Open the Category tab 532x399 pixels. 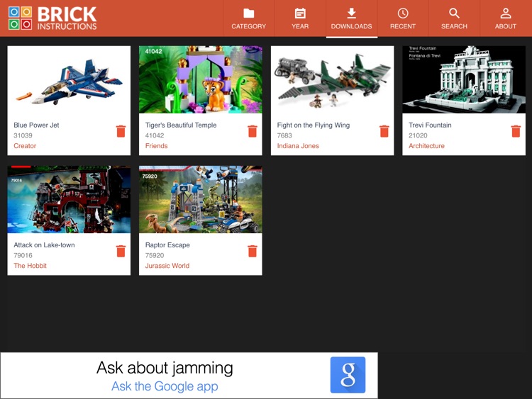(249, 18)
